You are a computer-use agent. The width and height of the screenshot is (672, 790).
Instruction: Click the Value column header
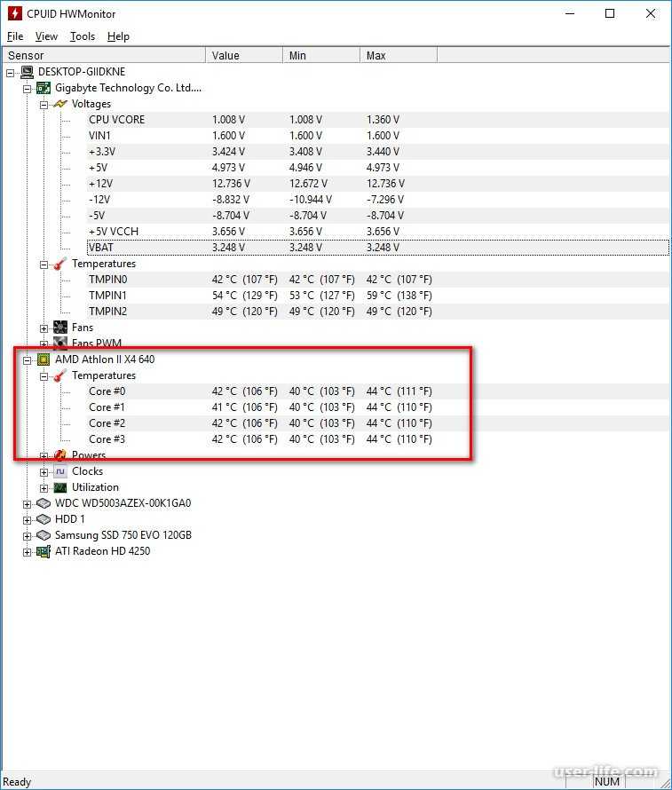point(244,55)
